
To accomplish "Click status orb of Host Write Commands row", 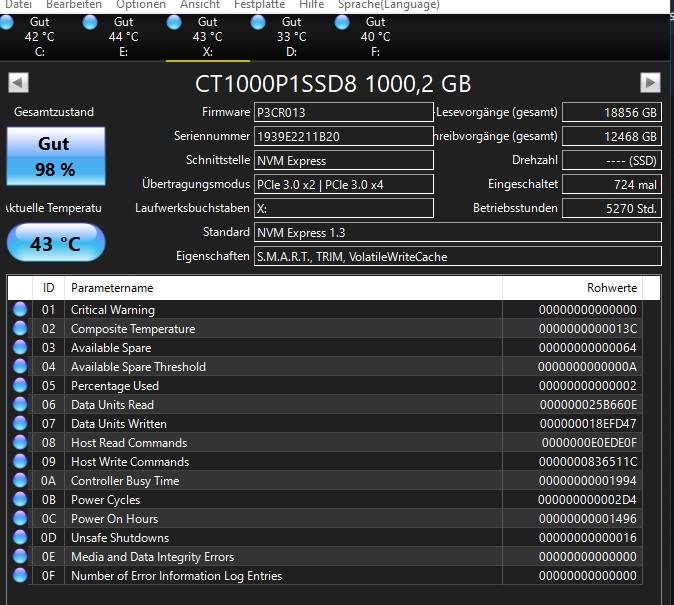I will click(20, 461).
